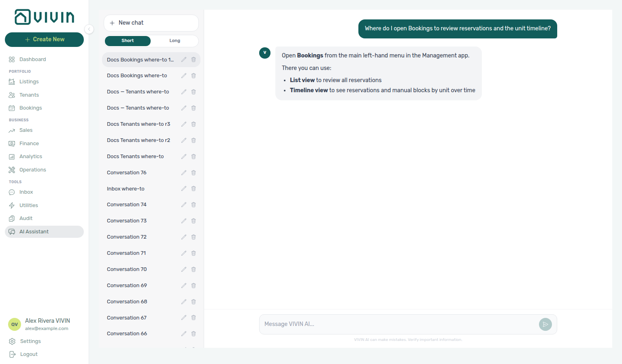
Task: Click the Inbox chat bubble icon
Action: click(x=12, y=192)
